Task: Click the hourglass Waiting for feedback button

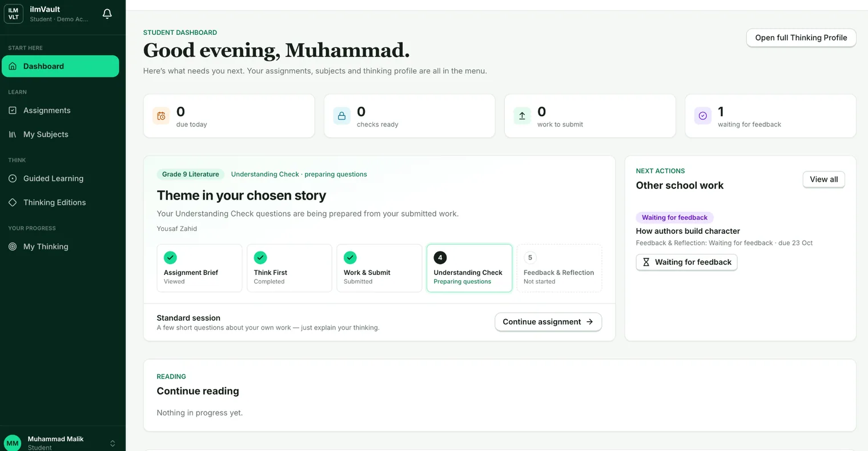Action: (686, 262)
